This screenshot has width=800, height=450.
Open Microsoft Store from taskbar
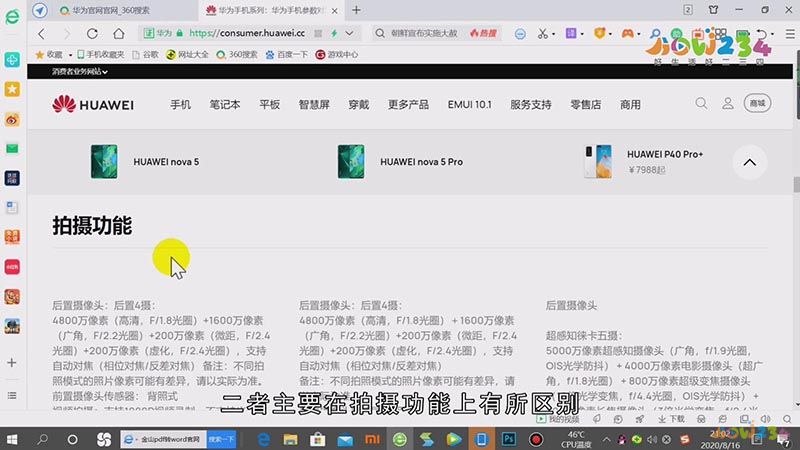317,439
